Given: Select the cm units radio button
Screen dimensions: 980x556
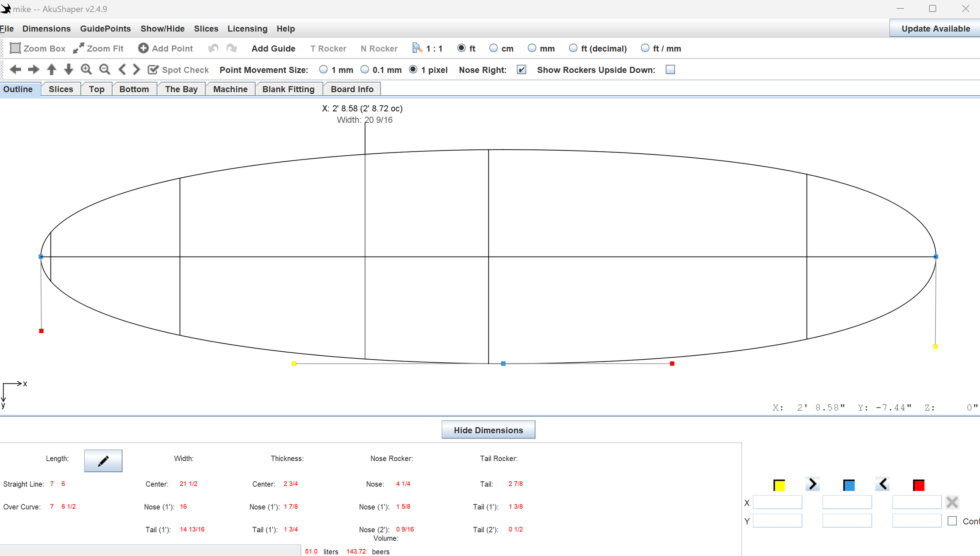Looking at the screenshot, I should click(493, 48).
